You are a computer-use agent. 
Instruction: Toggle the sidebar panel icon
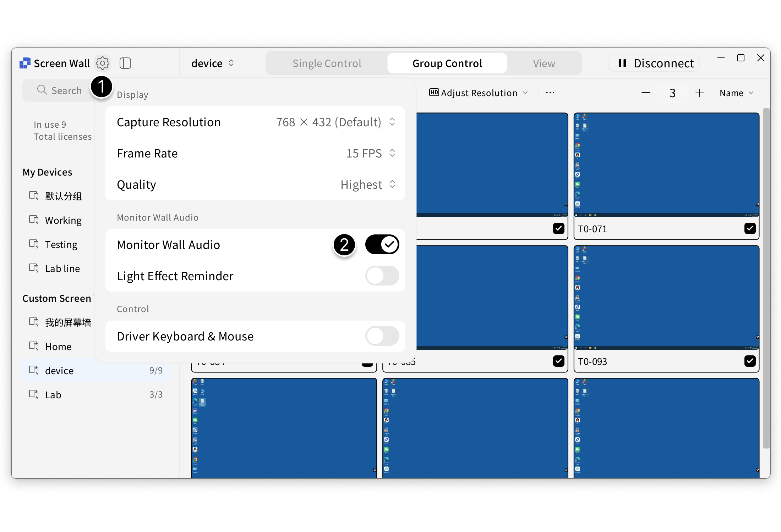(125, 63)
